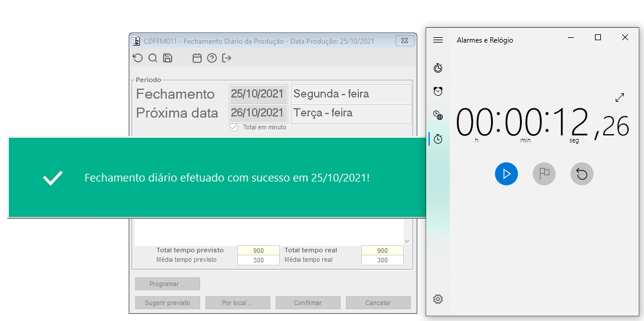Click the Terça - feira weekday field
The width and height of the screenshot is (644, 321).
click(351, 113)
